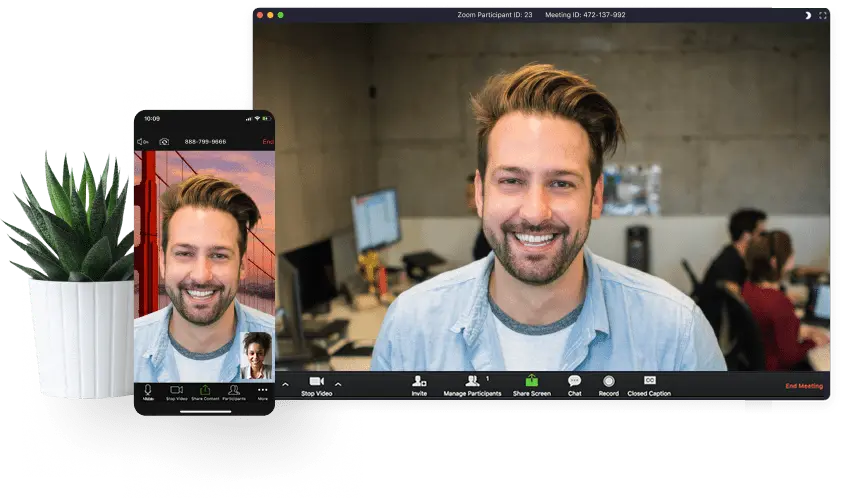Click End Meeting in desktop window

804,386
